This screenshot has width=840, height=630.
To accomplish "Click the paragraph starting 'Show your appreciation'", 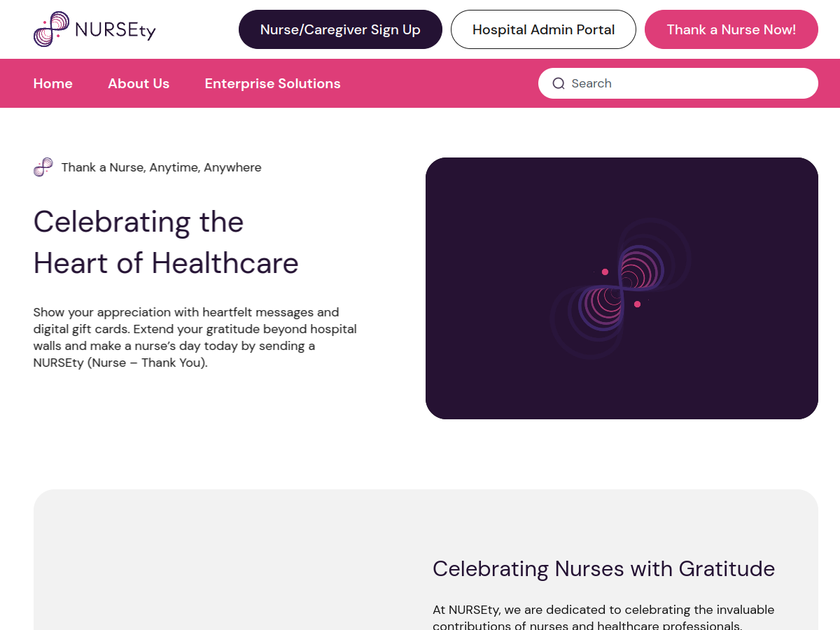I will [195, 337].
